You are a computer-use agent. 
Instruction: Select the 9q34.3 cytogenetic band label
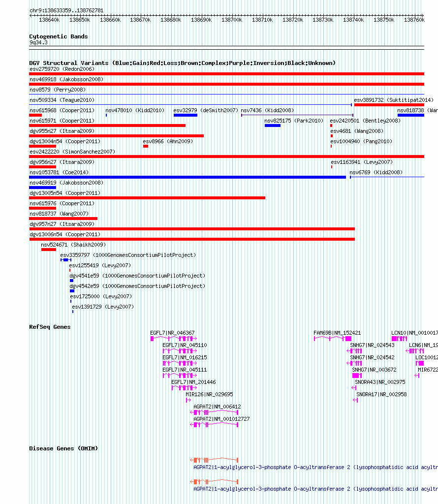tap(38, 42)
